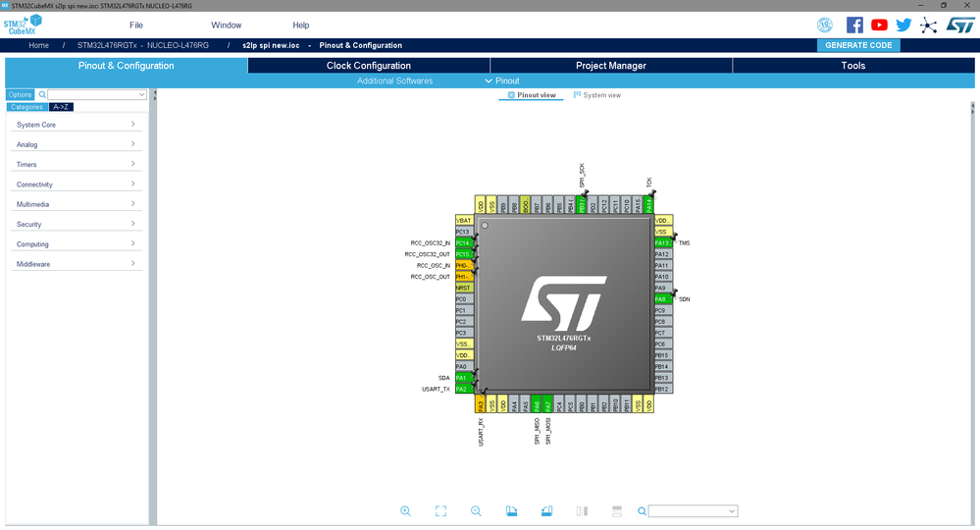The image size is (980, 530).
Task: Click the ST logo icon
Action: (960, 25)
